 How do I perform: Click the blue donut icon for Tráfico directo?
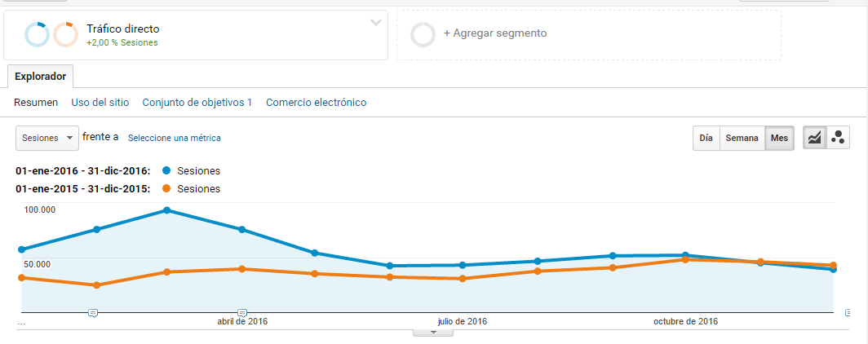point(38,35)
